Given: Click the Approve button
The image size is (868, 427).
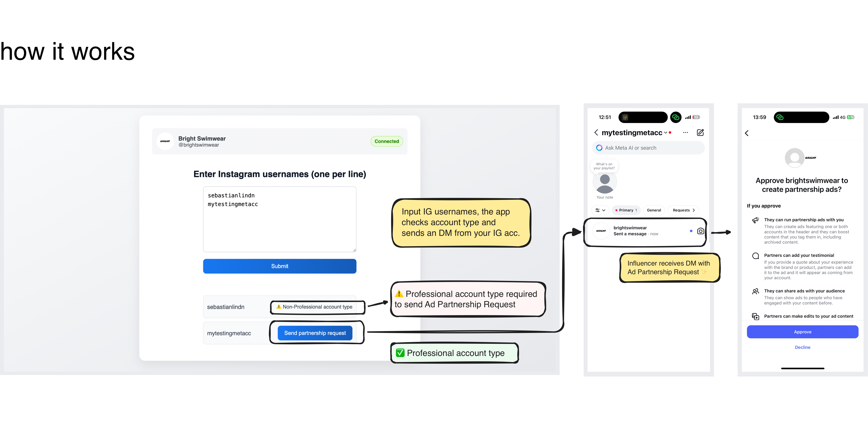Looking at the screenshot, I should [802, 332].
